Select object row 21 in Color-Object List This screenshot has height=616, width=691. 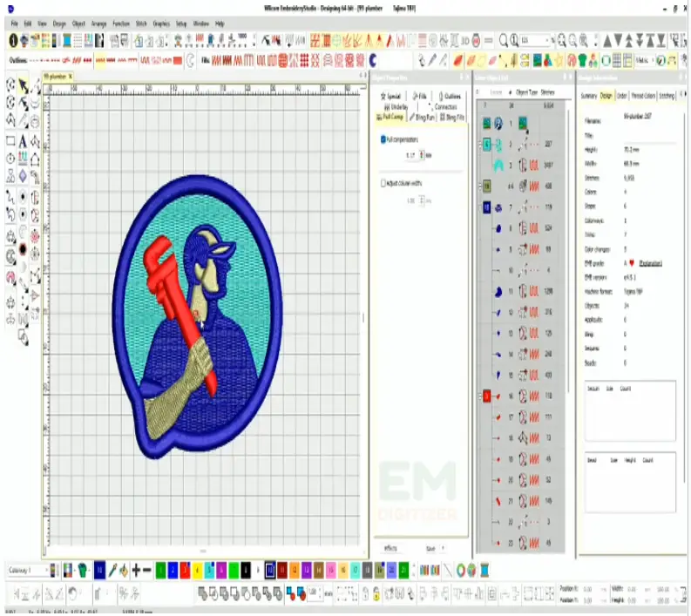coord(521,501)
